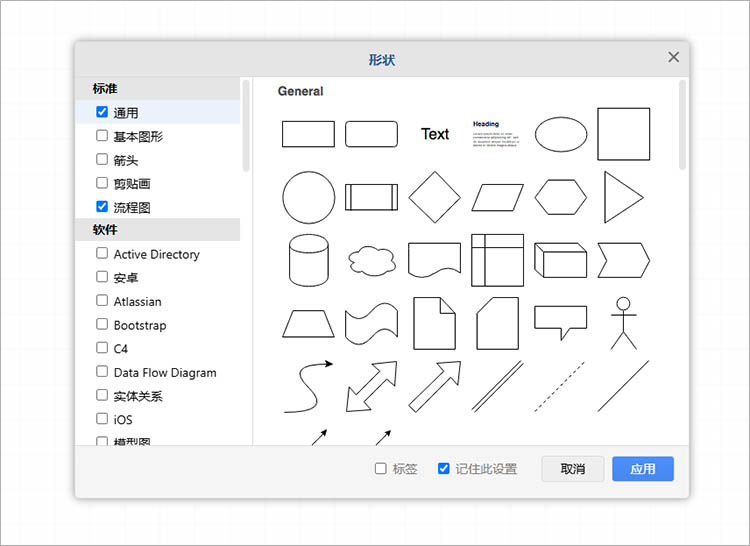Select the single block Arrow shape
Image resolution: width=750 pixels, height=546 pixels.
coord(435,386)
